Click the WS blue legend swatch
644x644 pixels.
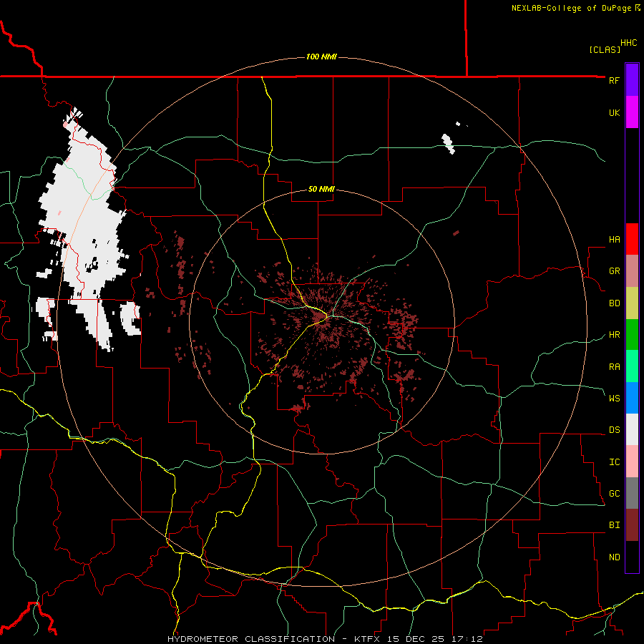pyautogui.click(x=632, y=398)
